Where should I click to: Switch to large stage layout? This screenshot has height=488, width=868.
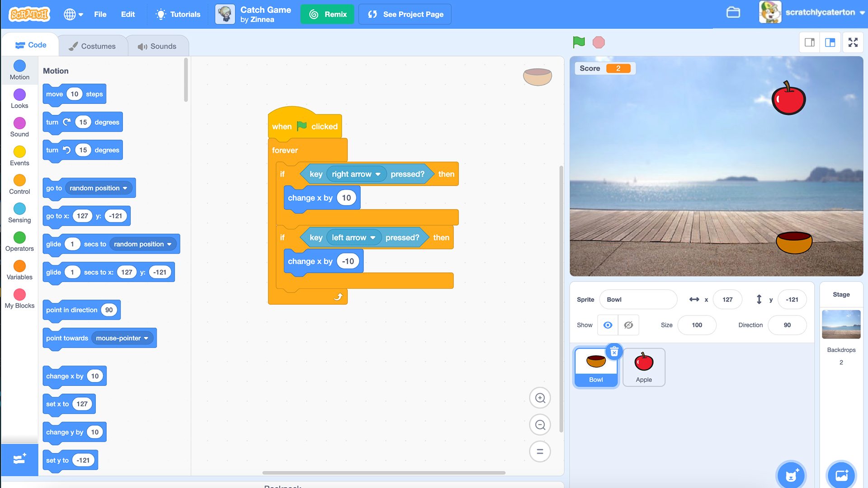[x=830, y=42]
